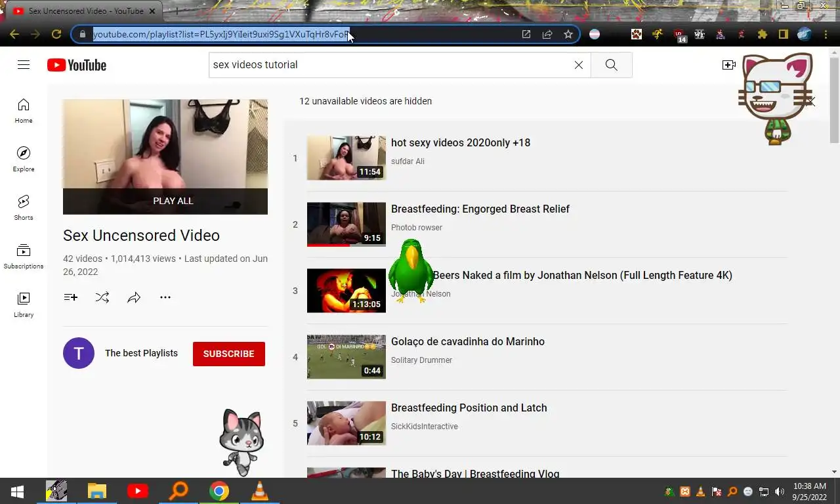The width and height of the screenshot is (840, 504).
Task: Open Library in the sidebar
Action: point(24,305)
